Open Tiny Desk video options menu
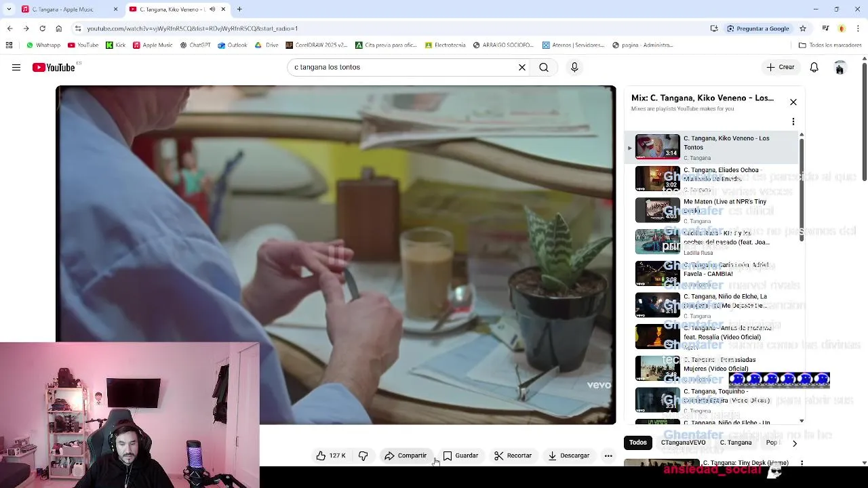This screenshot has height=488, width=868. (x=802, y=463)
